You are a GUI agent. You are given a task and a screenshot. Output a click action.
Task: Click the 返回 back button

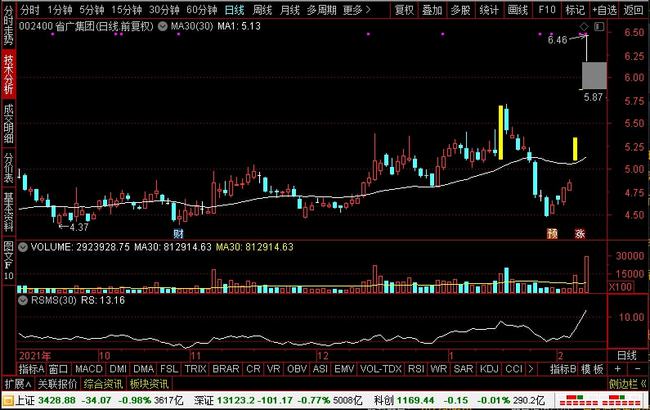(x=634, y=9)
